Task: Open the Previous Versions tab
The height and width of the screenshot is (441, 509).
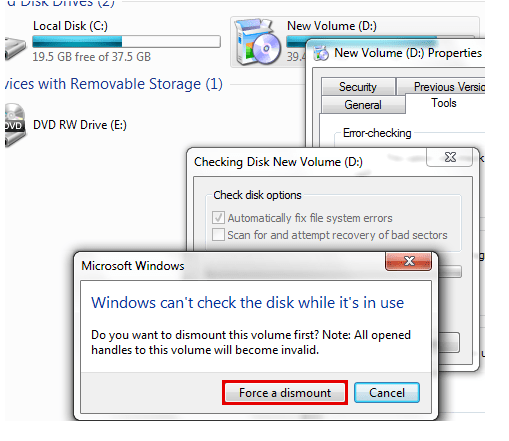Action: click(x=441, y=87)
